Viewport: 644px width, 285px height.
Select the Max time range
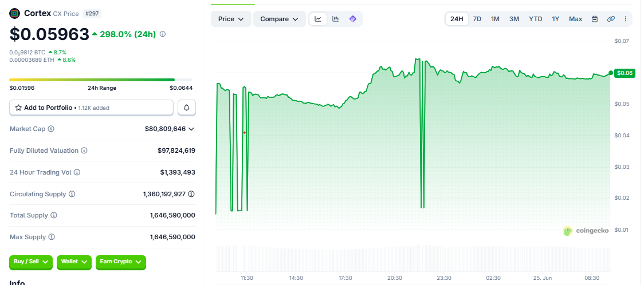(x=575, y=19)
